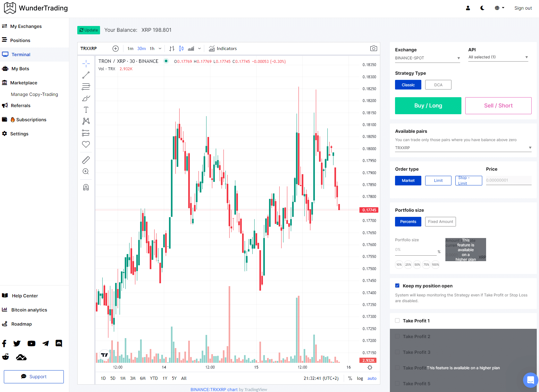Toggle dark mode moon icon

click(x=482, y=8)
